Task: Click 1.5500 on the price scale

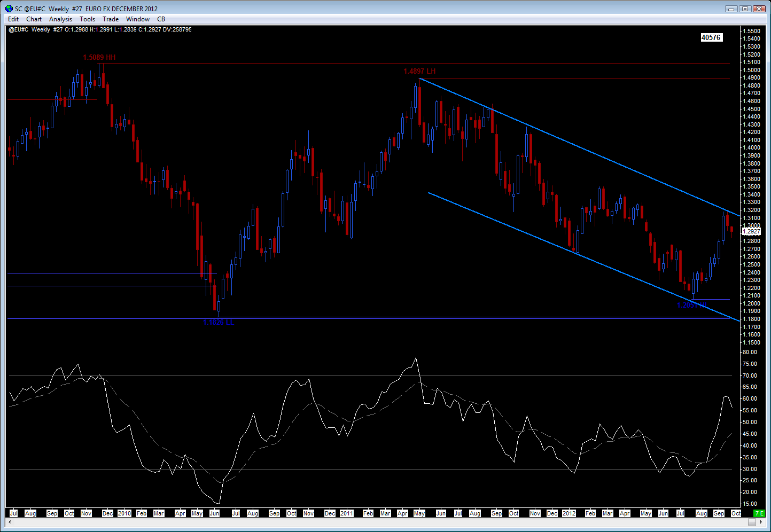Action: (x=751, y=31)
